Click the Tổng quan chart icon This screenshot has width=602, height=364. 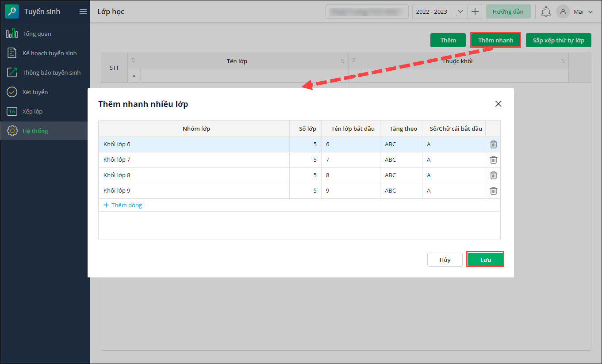click(x=12, y=34)
